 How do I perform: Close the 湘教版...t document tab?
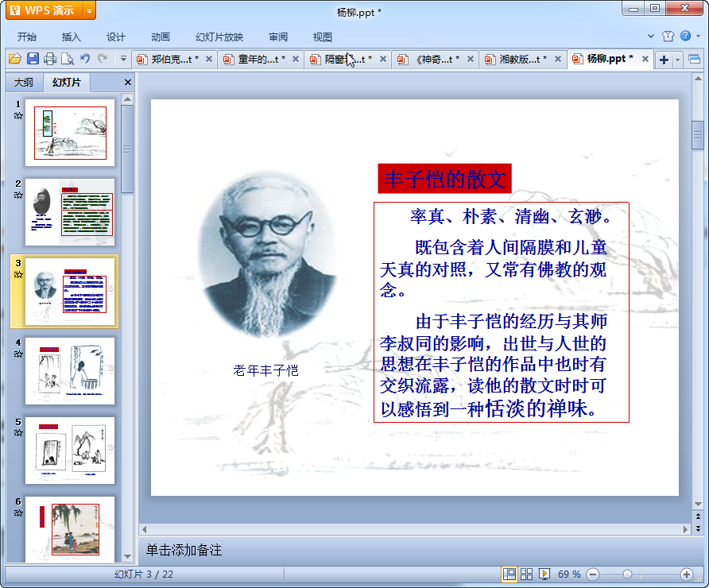pyautogui.click(x=558, y=60)
